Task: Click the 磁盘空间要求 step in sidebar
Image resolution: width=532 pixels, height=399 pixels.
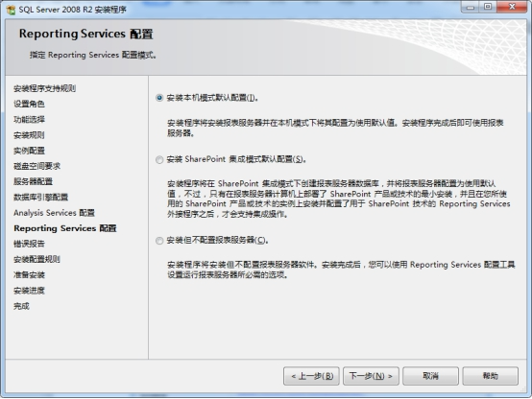Action: [x=37, y=166]
